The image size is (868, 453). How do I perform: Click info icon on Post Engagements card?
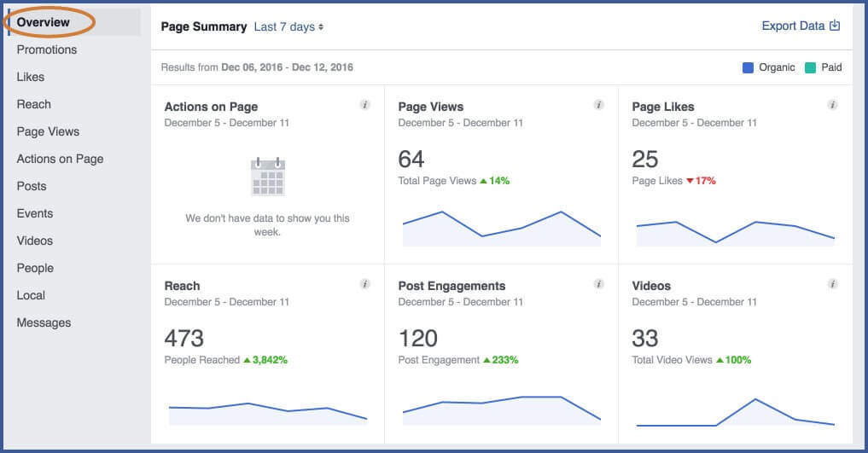[598, 284]
